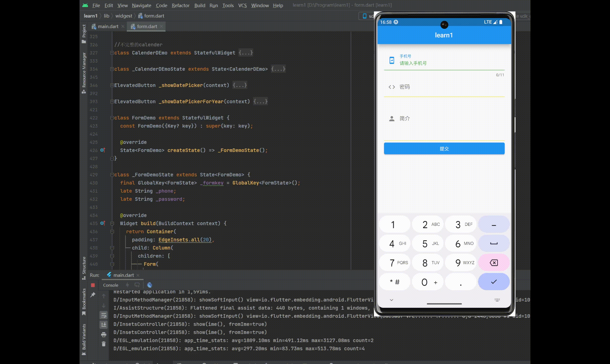Switch to main.dart editor tab
Screen dimensions: 610x364
point(108,26)
